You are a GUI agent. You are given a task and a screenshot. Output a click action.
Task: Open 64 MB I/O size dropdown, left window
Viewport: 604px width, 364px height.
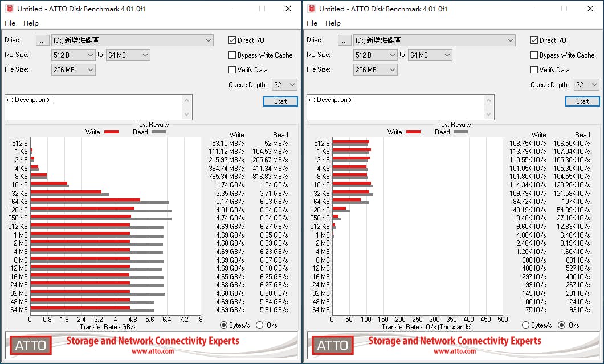tap(128, 55)
